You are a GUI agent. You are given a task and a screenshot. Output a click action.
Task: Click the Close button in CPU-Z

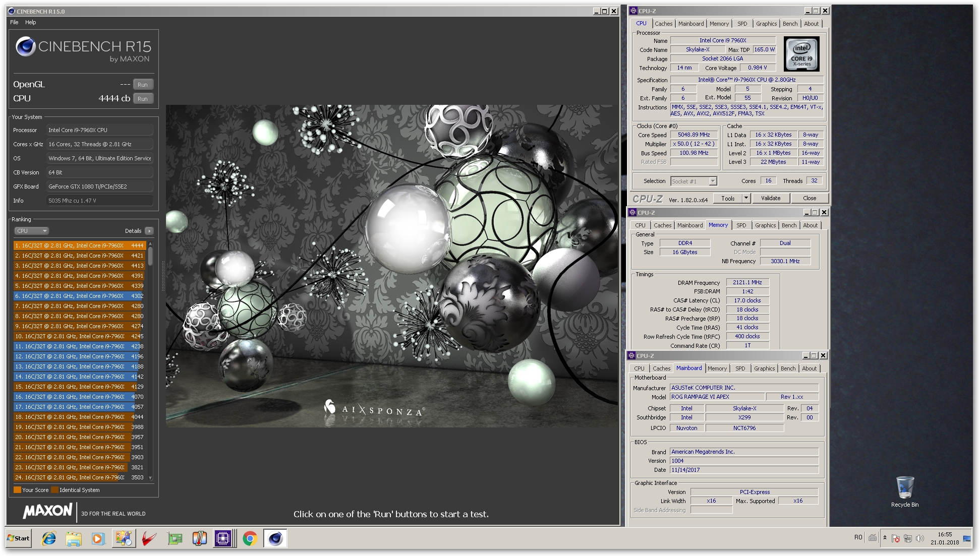click(810, 198)
